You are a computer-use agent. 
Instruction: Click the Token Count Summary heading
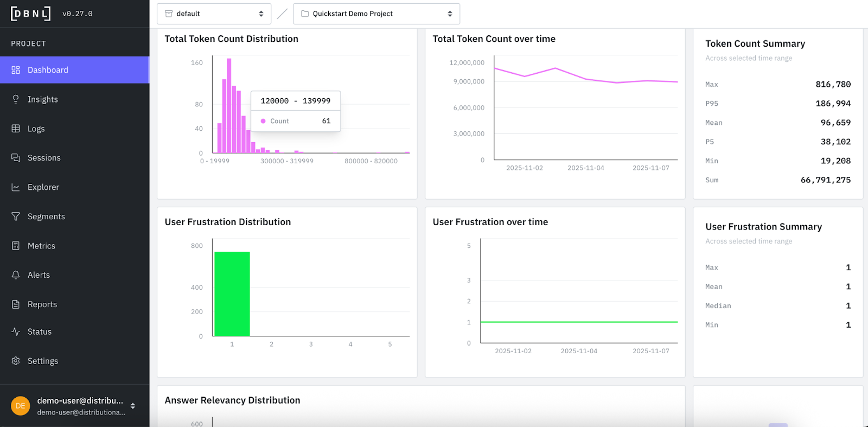click(755, 43)
